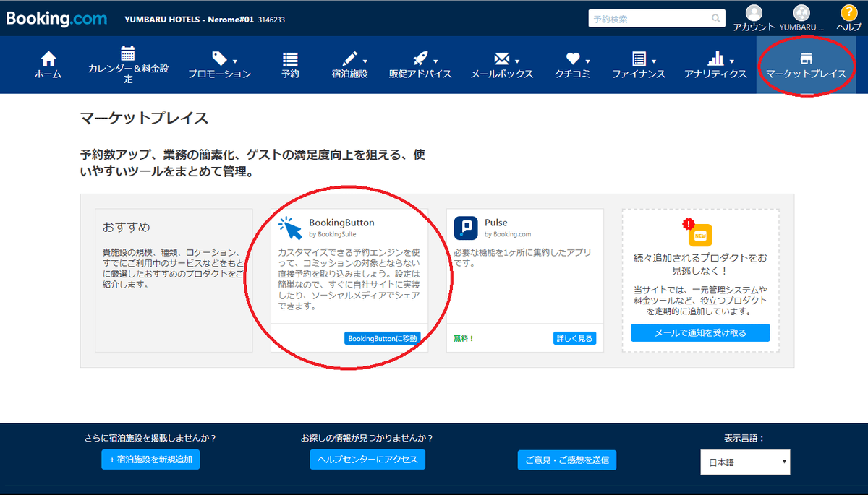Viewport: 868px width, 495px height.
Task: Click さらに宿泊施設を掲載しませんか？ text
Action: [x=150, y=438]
